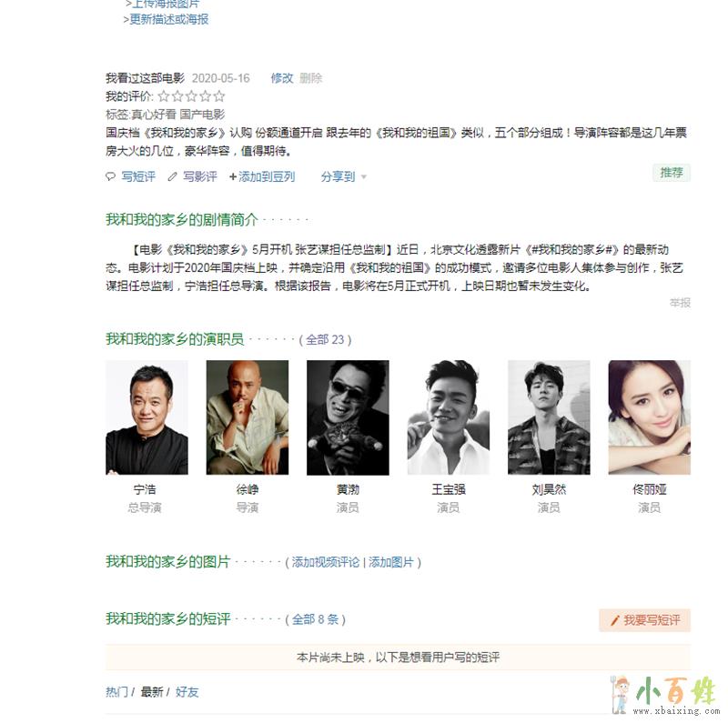Click the pencil icon in 我要写短评
Screen dimensions: 728x723
(x=615, y=620)
